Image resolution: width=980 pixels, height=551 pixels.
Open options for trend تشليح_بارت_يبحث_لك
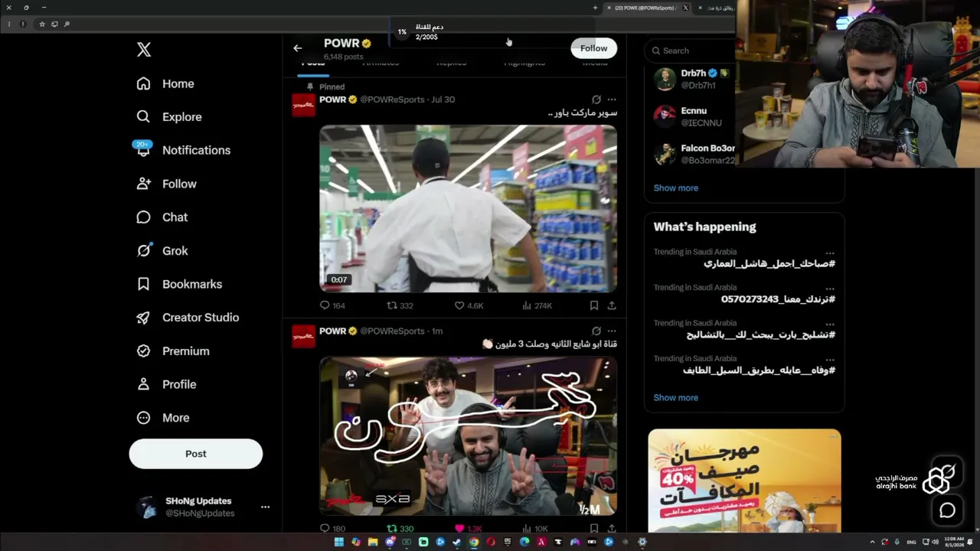pos(830,324)
